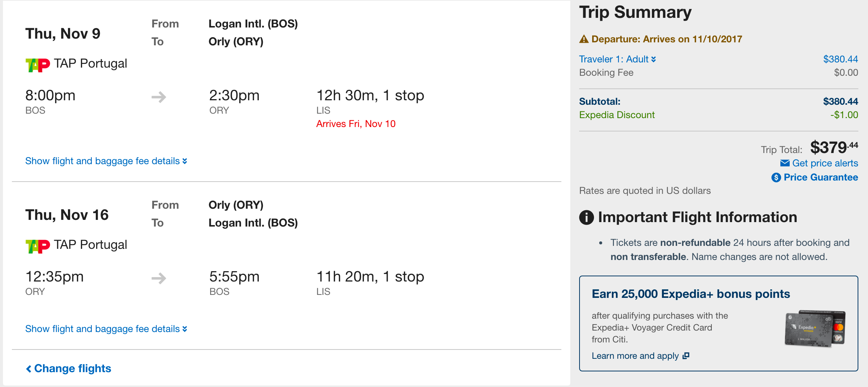Click the Expedia+ Voyager credit card image
Screen dimensions: 868x387
click(x=815, y=329)
